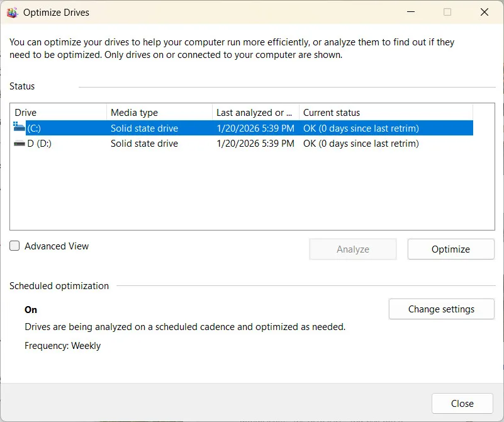Viewport: 504px width, 422px height.
Task: Sort by the Drive column header
Action: (x=58, y=113)
